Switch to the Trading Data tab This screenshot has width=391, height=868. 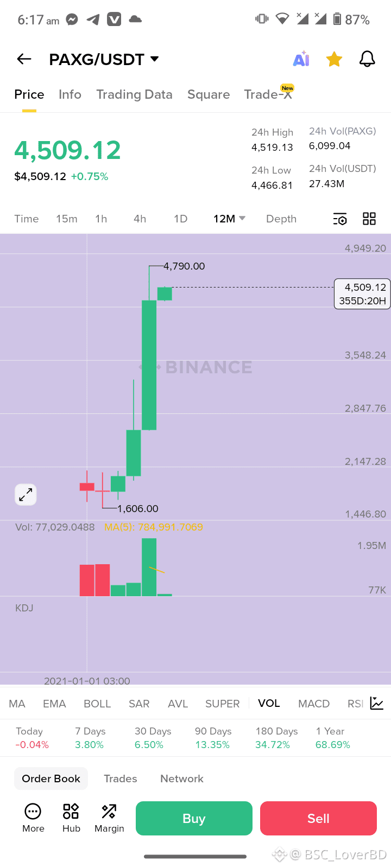(134, 94)
